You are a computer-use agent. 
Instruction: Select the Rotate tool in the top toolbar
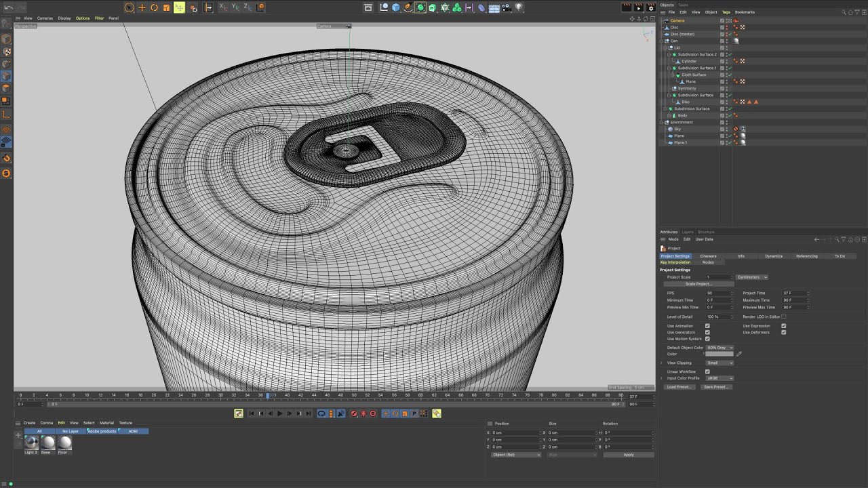[x=154, y=7]
